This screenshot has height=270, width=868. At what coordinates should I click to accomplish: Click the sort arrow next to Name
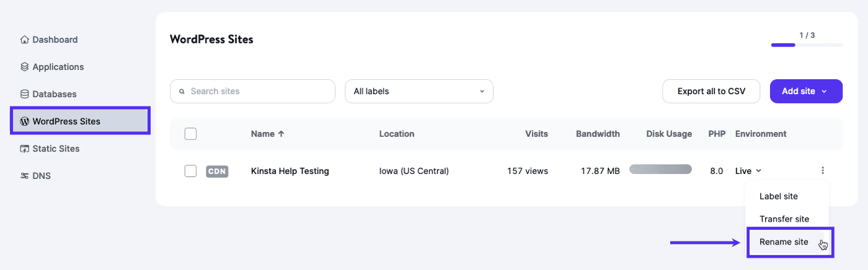(x=281, y=134)
